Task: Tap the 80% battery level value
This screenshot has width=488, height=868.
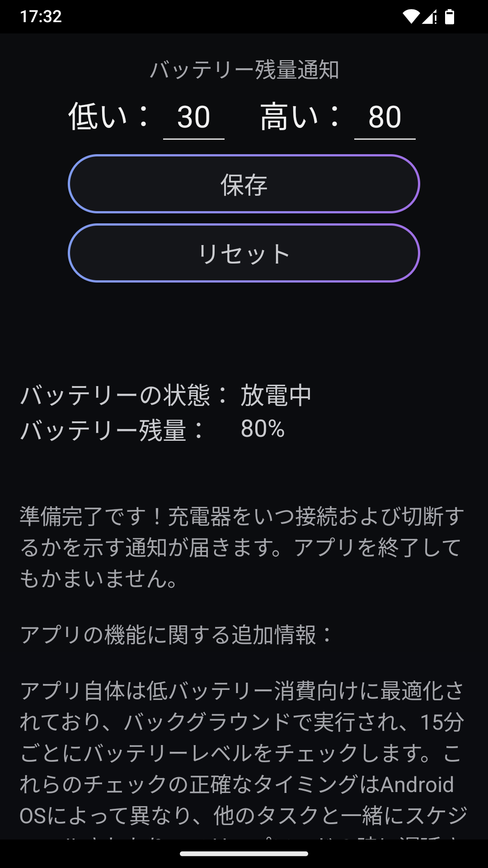Action: pyautogui.click(x=263, y=429)
